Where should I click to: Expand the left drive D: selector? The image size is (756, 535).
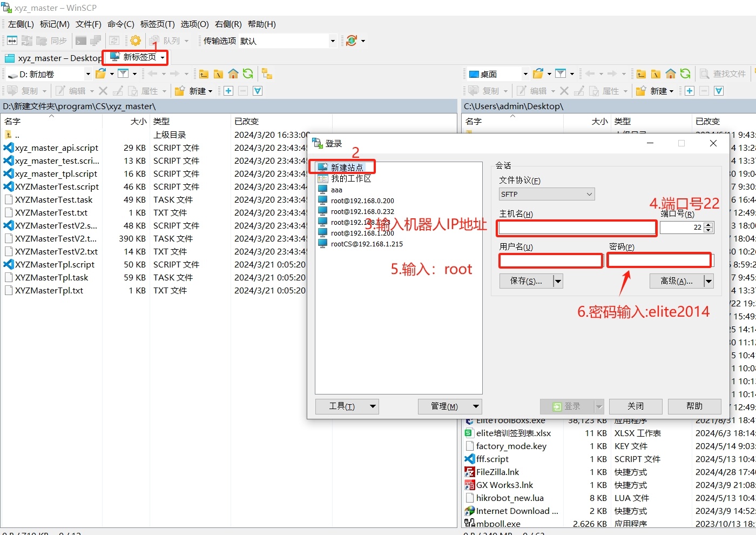coord(88,74)
